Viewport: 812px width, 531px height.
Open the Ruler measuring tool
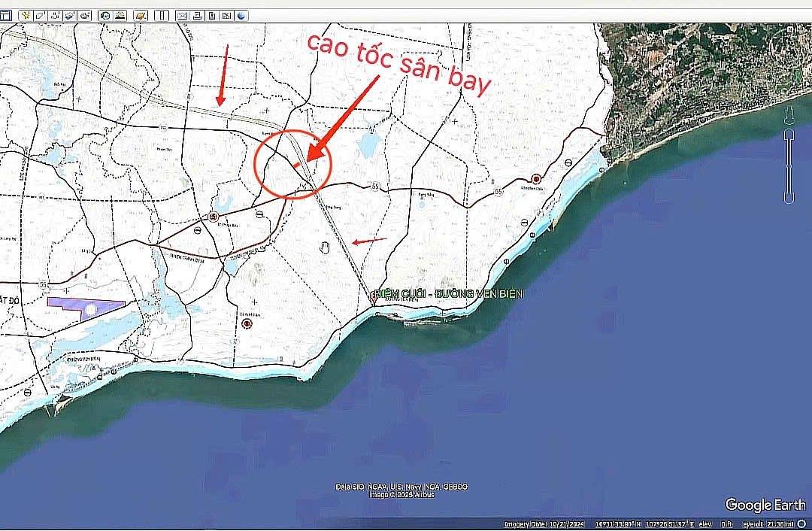tap(162, 16)
